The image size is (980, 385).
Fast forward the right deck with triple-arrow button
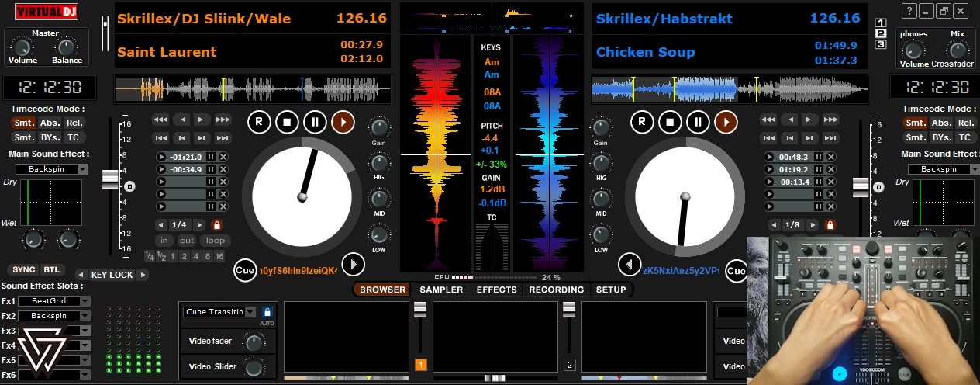(x=830, y=120)
